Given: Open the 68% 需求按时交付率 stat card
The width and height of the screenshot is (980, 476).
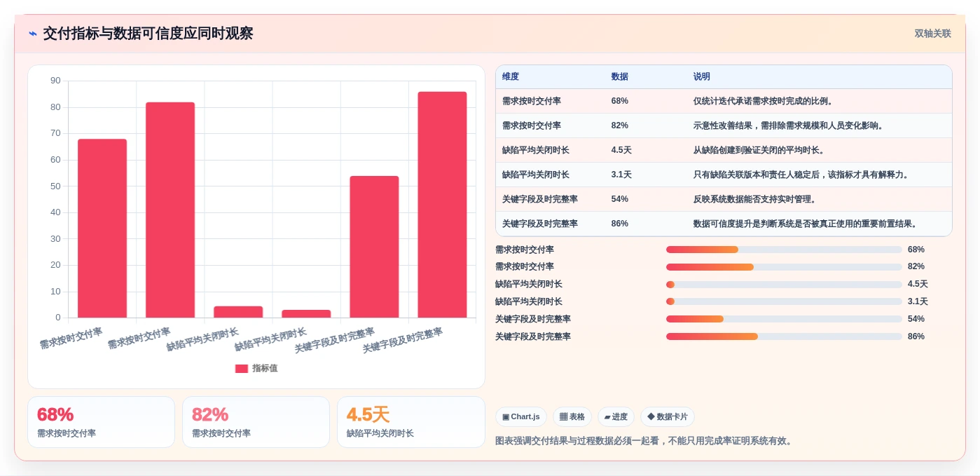Looking at the screenshot, I should [x=101, y=422].
